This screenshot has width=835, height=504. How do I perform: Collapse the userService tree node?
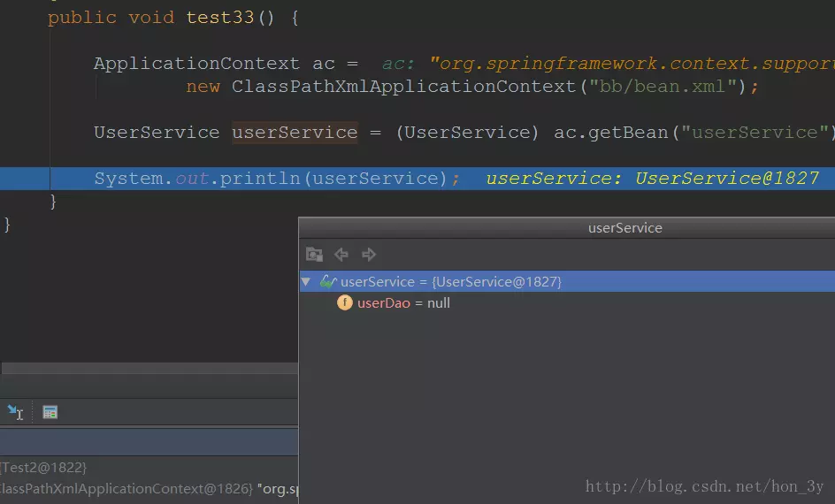tap(306, 281)
